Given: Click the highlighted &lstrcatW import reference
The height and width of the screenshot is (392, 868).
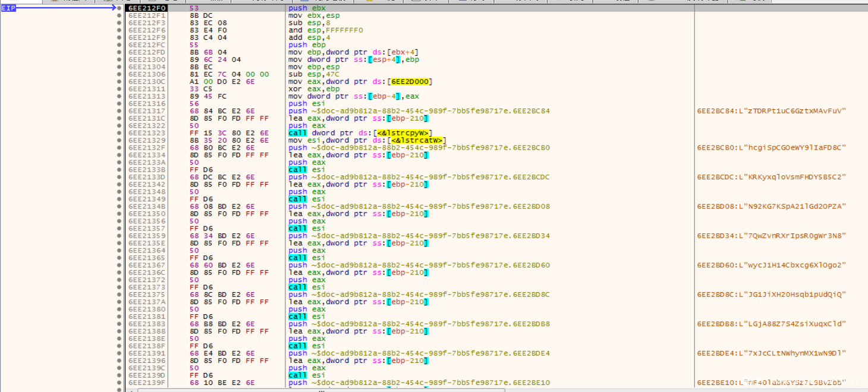Looking at the screenshot, I should [410, 140].
